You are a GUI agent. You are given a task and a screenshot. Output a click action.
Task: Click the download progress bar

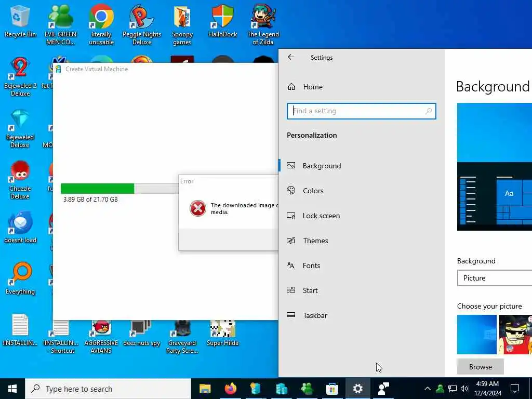[x=119, y=188]
